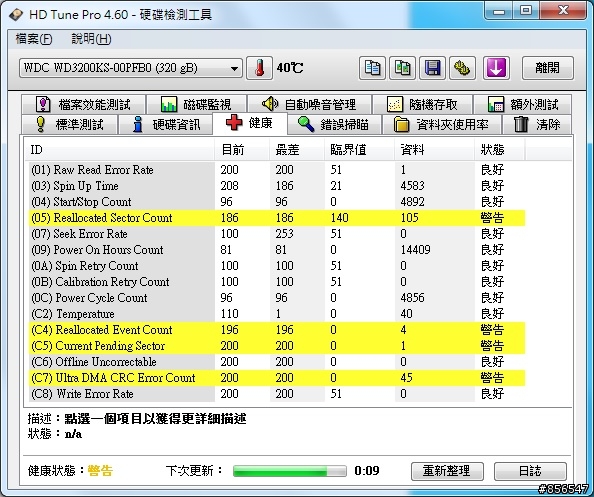The height and width of the screenshot is (497, 594).
Task: Select the (C4) Reallocated Event Count row
Action: [x=277, y=330]
